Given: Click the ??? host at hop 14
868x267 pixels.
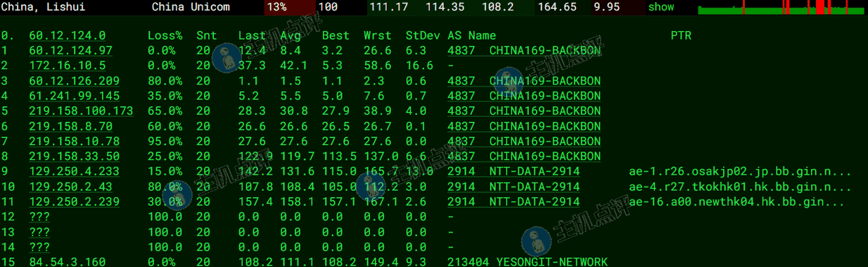Looking at the screenshot, I should click(39, 247).
